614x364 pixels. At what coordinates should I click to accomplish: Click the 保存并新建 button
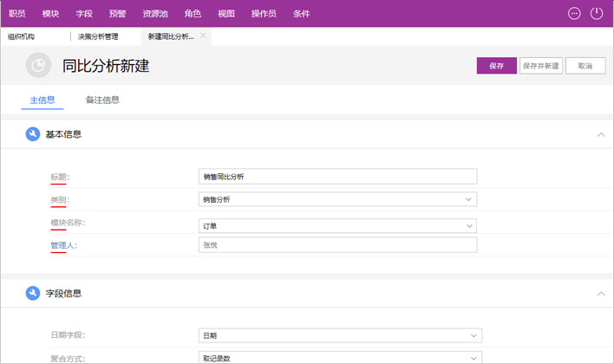click(540, 66)
